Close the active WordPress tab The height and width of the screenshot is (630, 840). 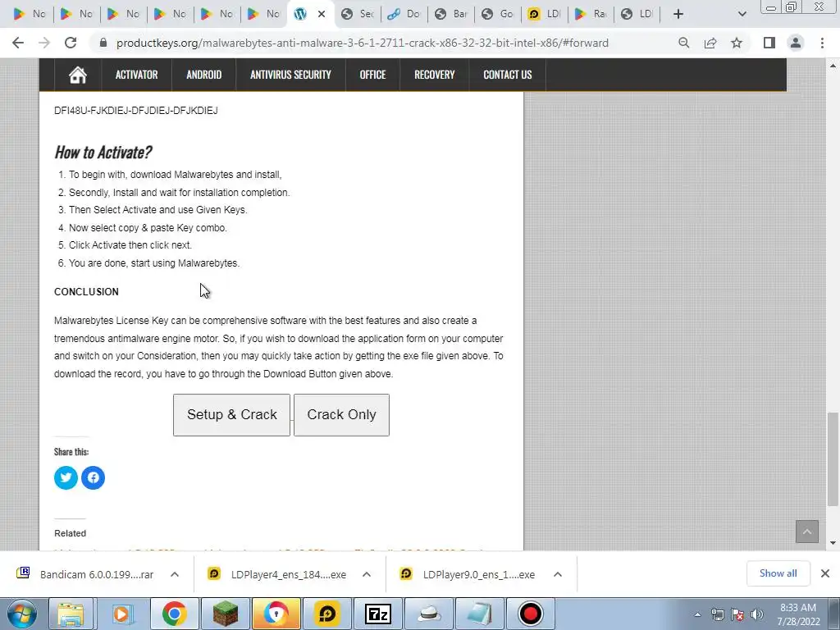pos(322,14)
